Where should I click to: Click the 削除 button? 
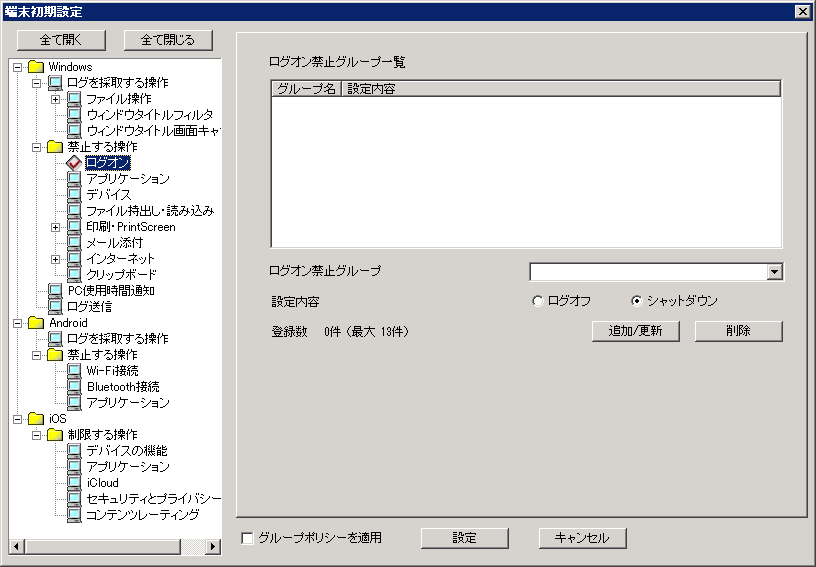click(738, 331)
